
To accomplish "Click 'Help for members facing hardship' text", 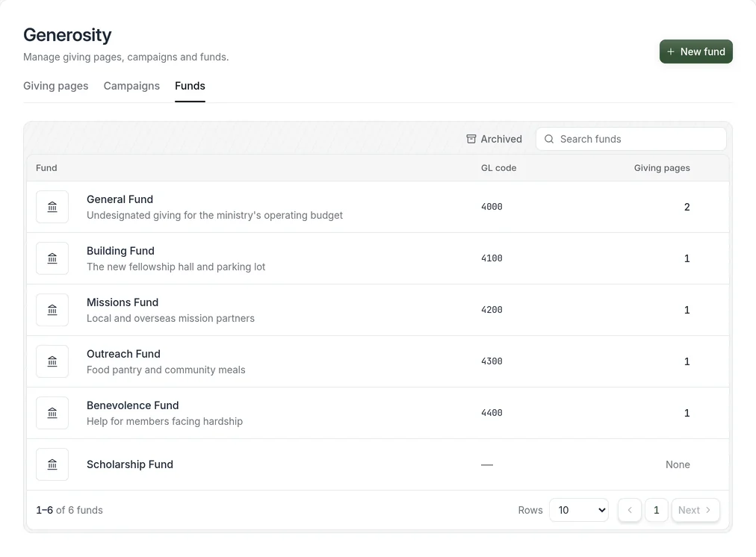I will (165, 422).
